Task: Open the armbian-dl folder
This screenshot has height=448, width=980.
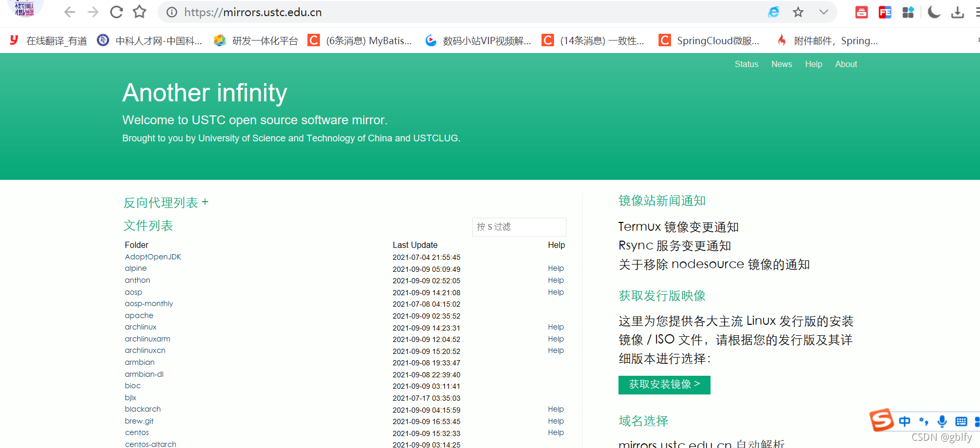Action: tap(144, 374)
